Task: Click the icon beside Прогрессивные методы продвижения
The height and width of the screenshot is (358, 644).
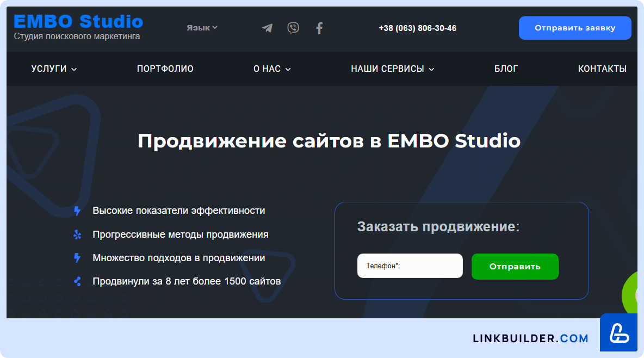Action: point(77,234)
